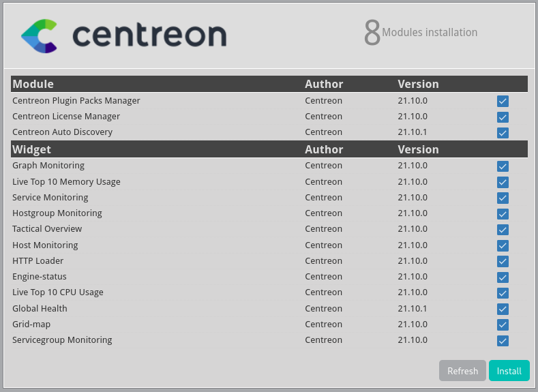The width and height of the screenshot is (538, 392).
Task: Select 'Live Top 10 Memory Usage' text
Action: click(66, 182)
